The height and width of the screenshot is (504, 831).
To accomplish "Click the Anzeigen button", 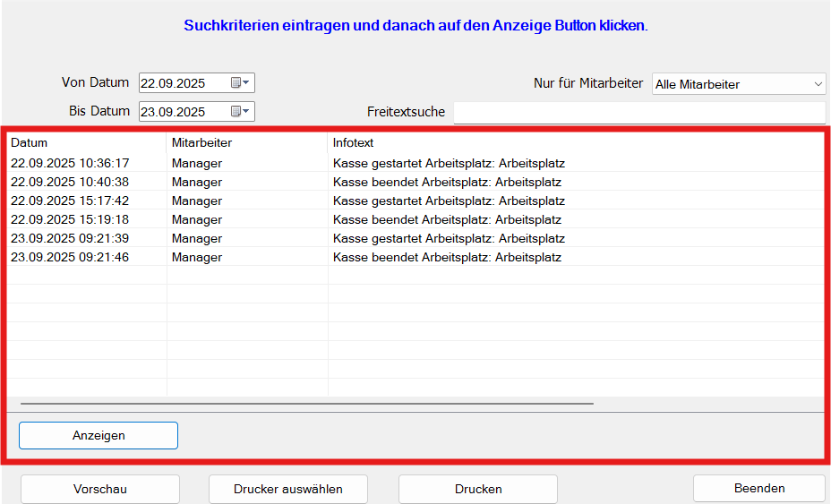I will tap(99, 436).
